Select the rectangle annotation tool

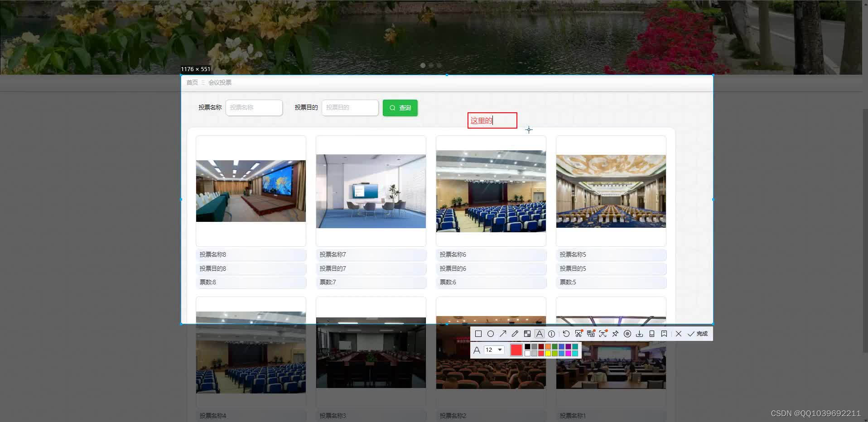(x=478, y=333)
